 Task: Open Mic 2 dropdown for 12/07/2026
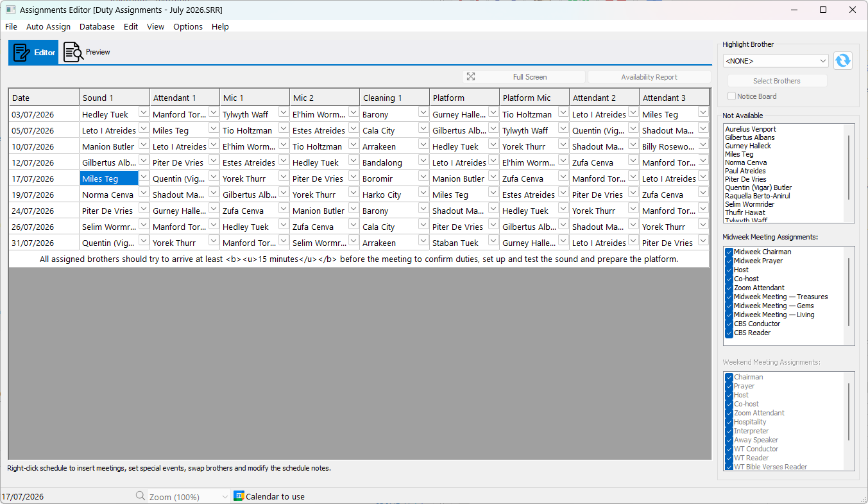353,161
